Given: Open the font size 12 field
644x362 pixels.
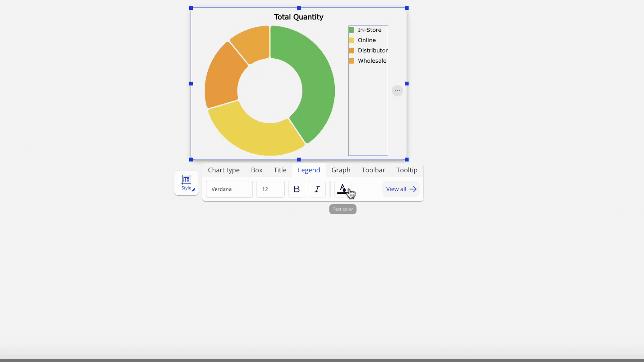Looking at the screenshot, I should 270,189.
